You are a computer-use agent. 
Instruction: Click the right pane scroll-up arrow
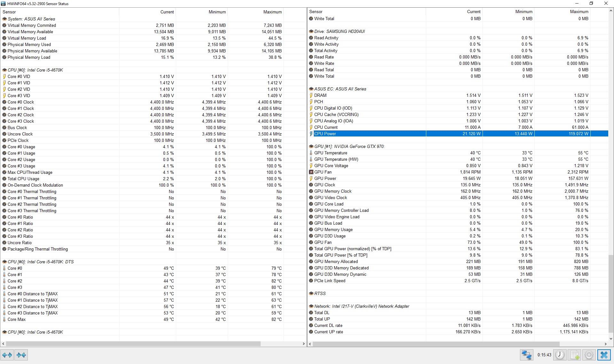coord(611,11)
